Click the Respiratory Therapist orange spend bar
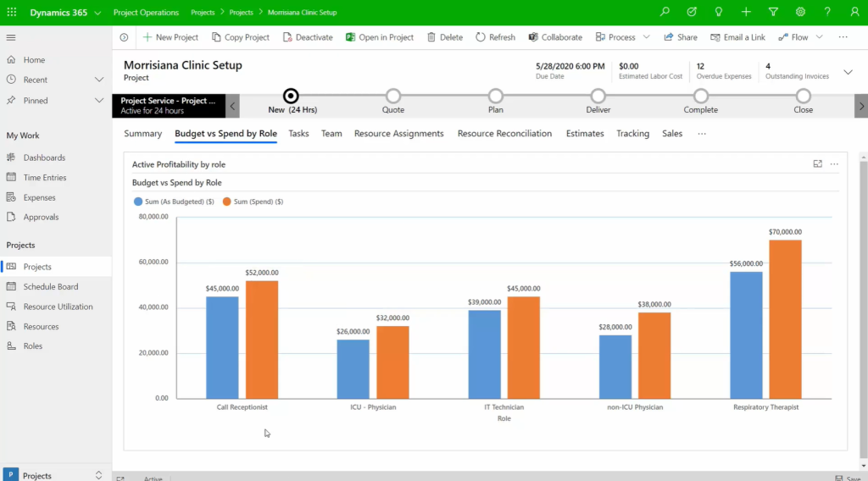The image size is (868, 481). [785, 318]
